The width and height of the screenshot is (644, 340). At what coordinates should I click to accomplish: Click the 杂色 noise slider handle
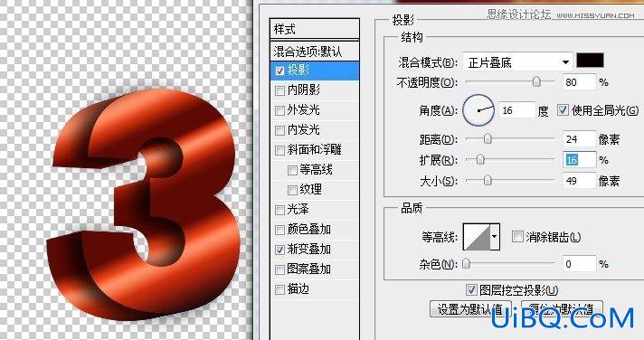466,263
